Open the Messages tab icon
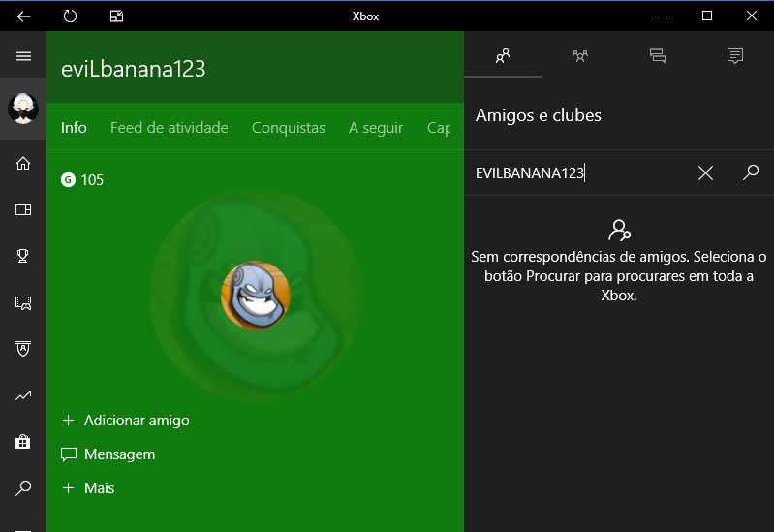 point(658,56)
